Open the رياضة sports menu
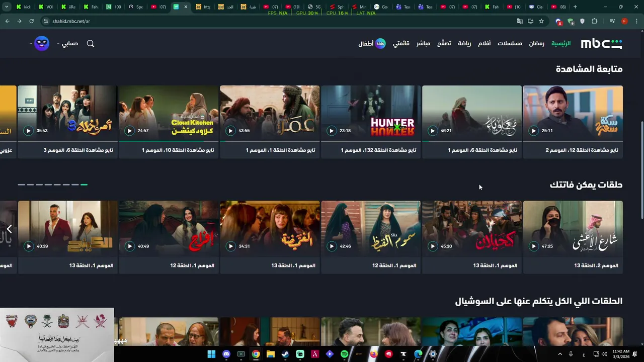The width and height of the screenshot is (644, 362). [464, 44]
